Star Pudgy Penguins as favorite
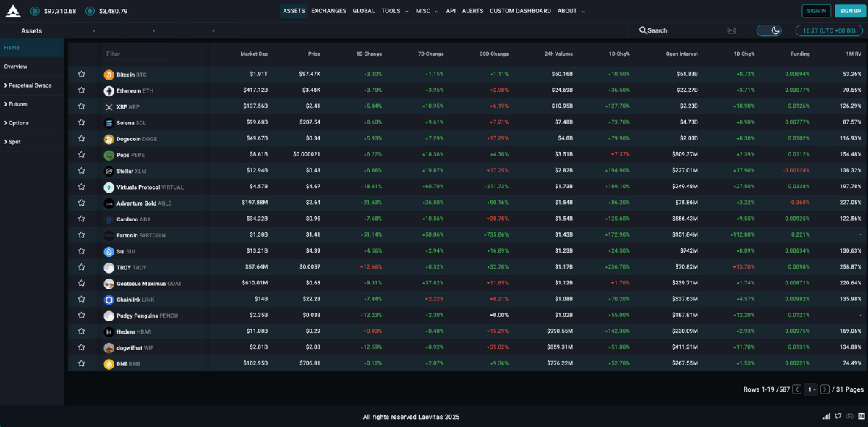This screenshot has width=868, height=427. click(x=82, y=316)
